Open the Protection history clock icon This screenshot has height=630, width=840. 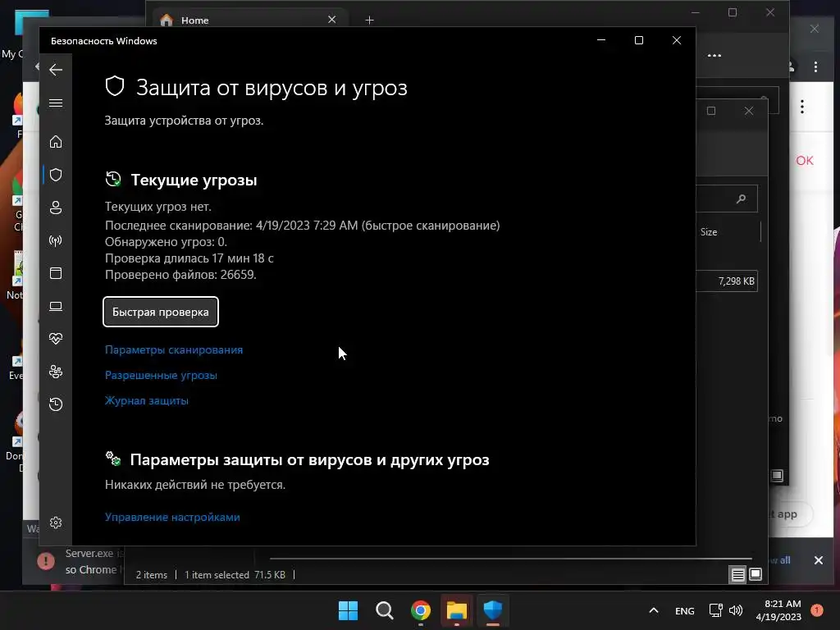[x=56, y=404]
